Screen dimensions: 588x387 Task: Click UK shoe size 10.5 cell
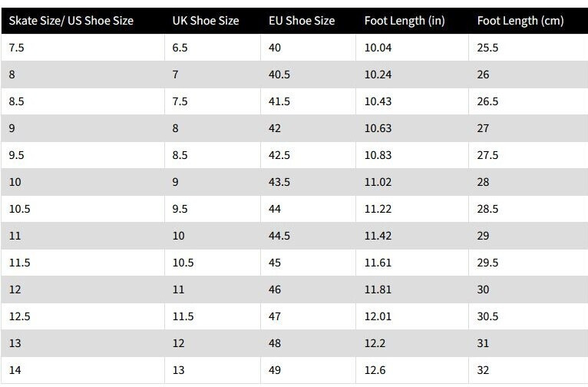[183, 263]
